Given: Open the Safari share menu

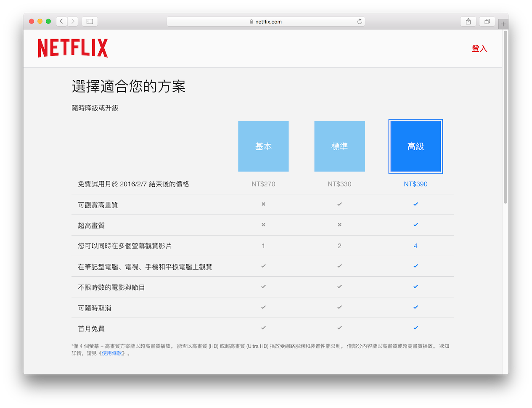Looking at the screenshot, I should click(468, 21).
